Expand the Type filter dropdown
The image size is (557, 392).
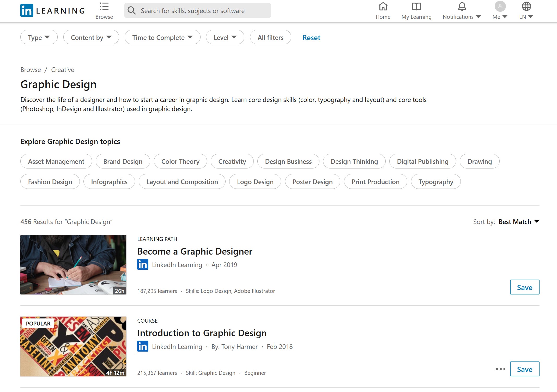[39, 37]
